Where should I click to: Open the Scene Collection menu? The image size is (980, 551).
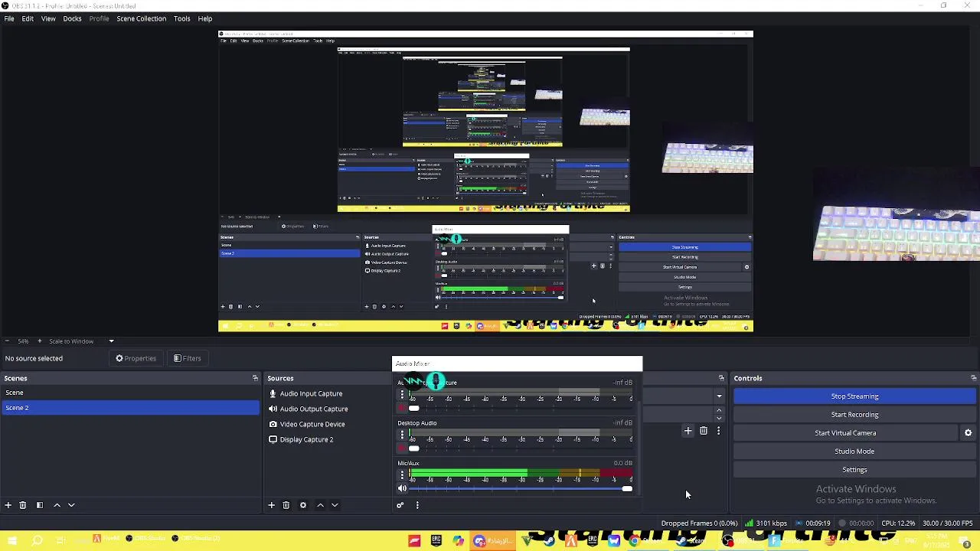(x=141, y=18)
